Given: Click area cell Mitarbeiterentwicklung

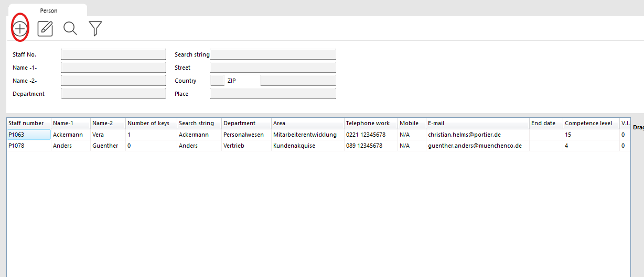Looking at the screenshot, I should pyautogui.click(x=308, y=135).
